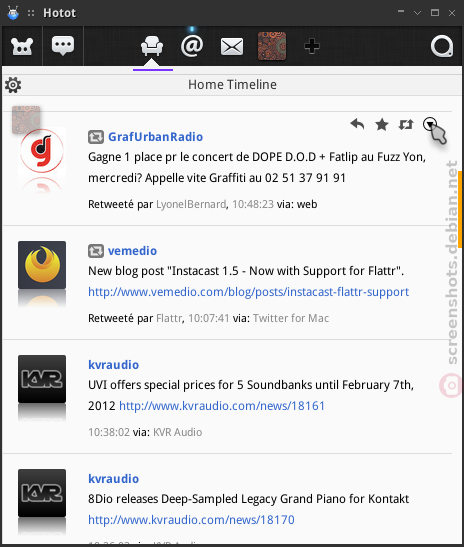Switch to the Home Timeline armchair tab
Viewport: 464px width, 547px height.
[152, 46]
